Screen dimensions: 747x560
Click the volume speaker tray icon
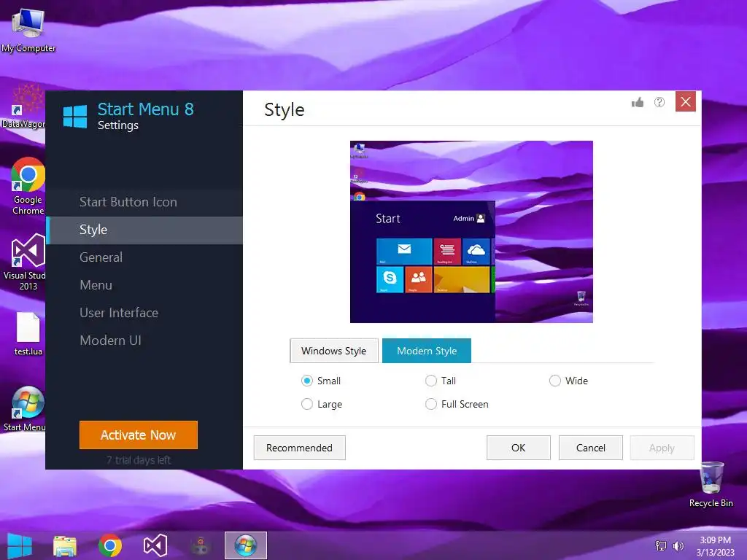(678, 545)
